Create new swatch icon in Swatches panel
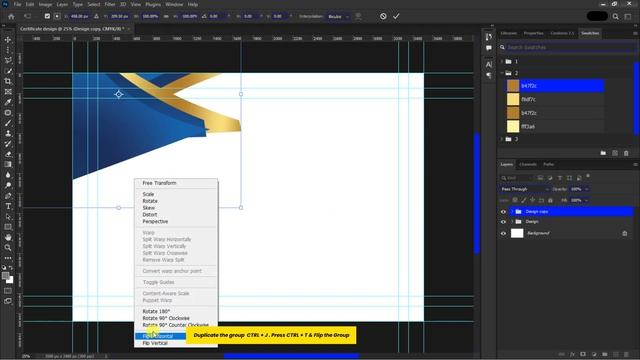Image resolution: width=640 pixels, height=360 pixels. (615, 153)
